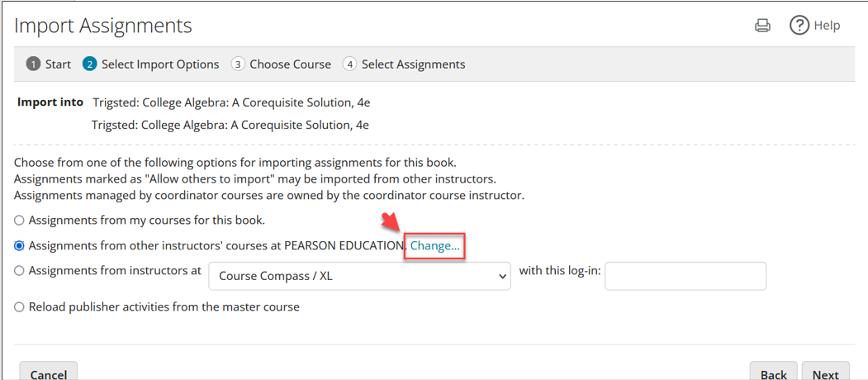
Task: Click the Help text label
Action: [x=827, y=26]
